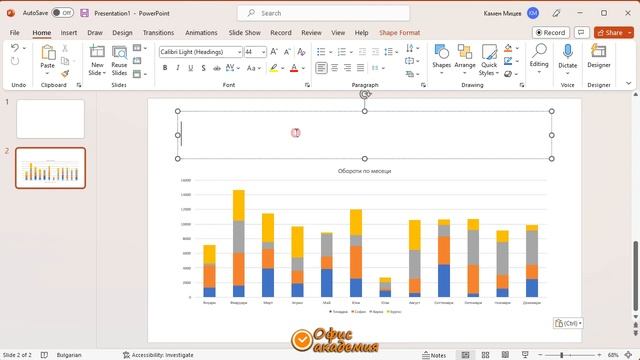The image size is (640, 360).
Task: Click the comments speech bubble icon
Action: coord(582,32)
